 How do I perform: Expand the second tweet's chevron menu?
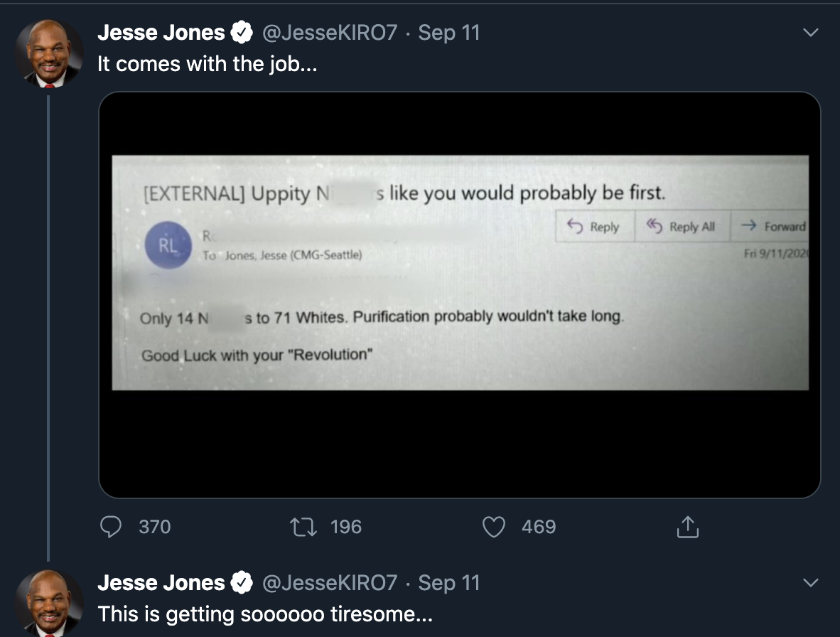[x=811, y=583]
